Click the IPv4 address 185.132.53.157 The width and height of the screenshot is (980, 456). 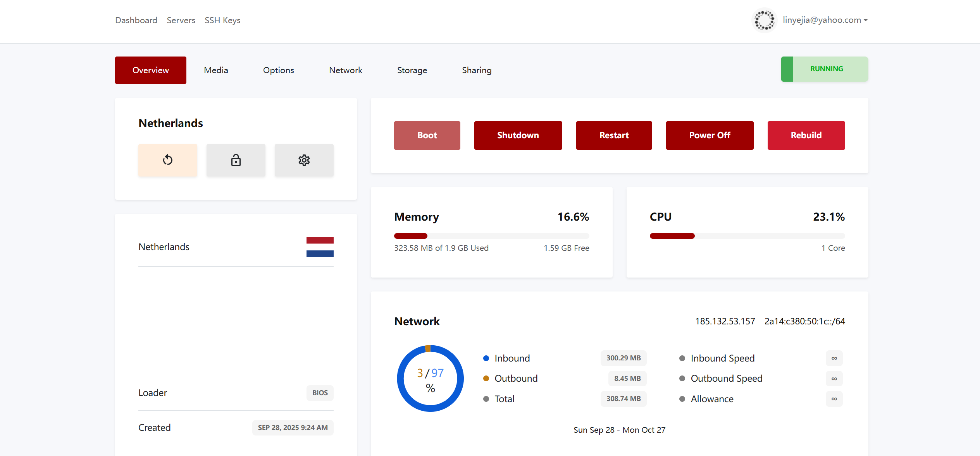pyautogui.click(x=725, y=321)
